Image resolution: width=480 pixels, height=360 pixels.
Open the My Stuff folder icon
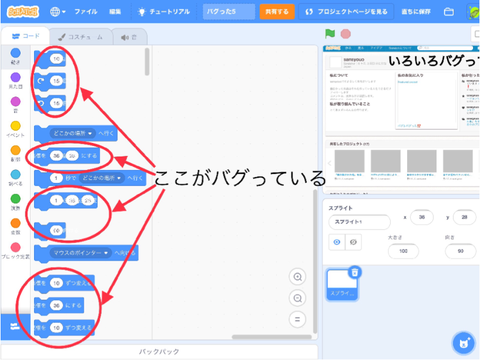[x=449, y=12]
